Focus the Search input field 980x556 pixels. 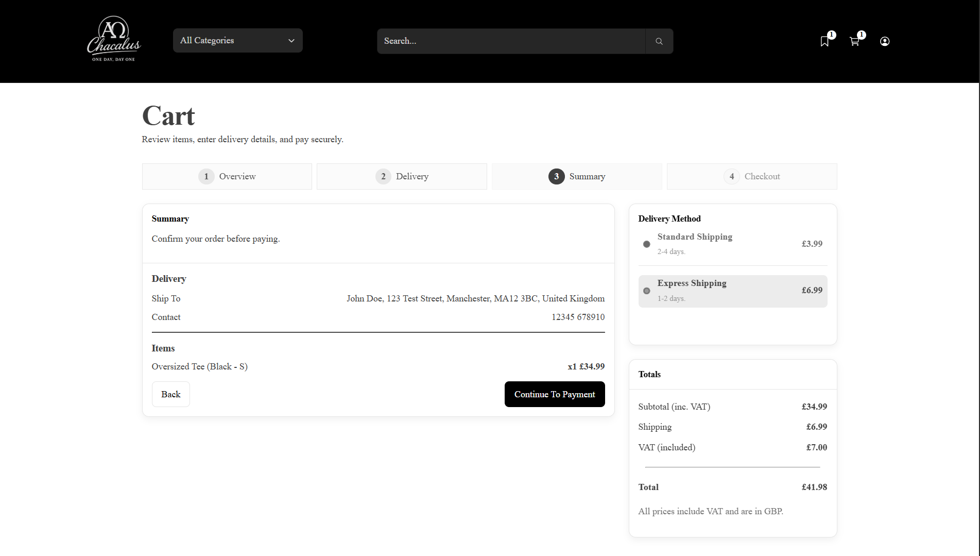coord(511,41)
